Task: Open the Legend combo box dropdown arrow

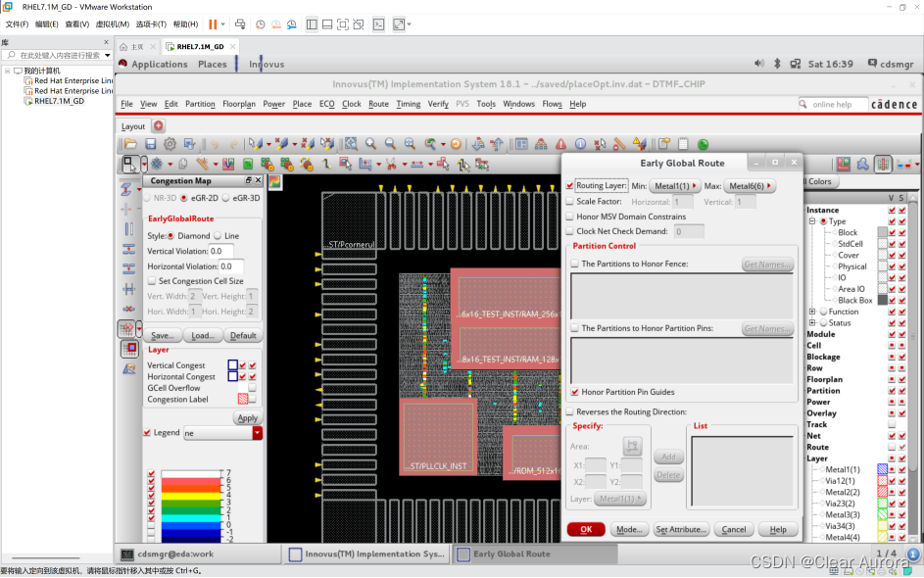Action: [x=258, y=433]
